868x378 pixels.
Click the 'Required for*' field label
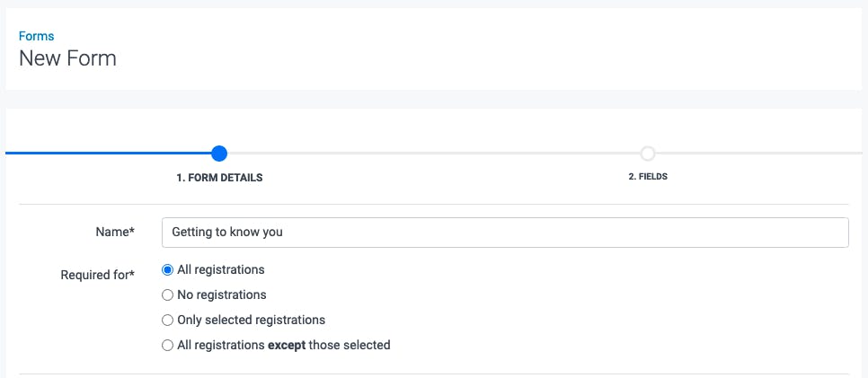[x=98, y=275]
